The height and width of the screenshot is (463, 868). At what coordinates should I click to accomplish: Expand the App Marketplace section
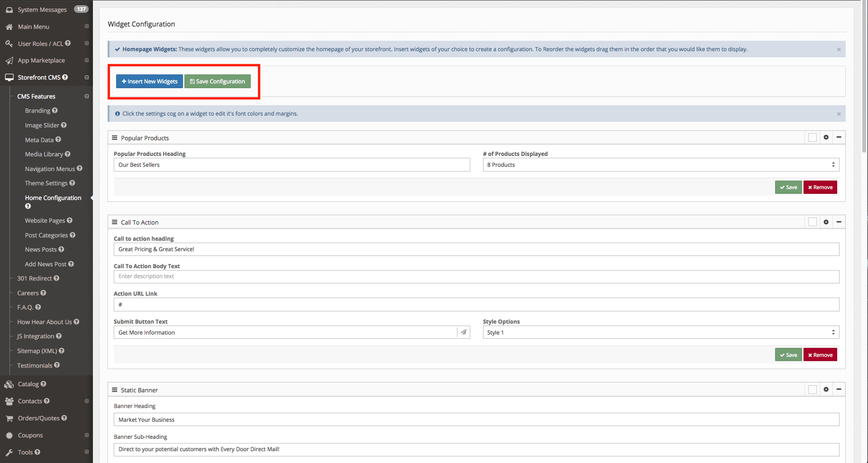tap(87, 61)
